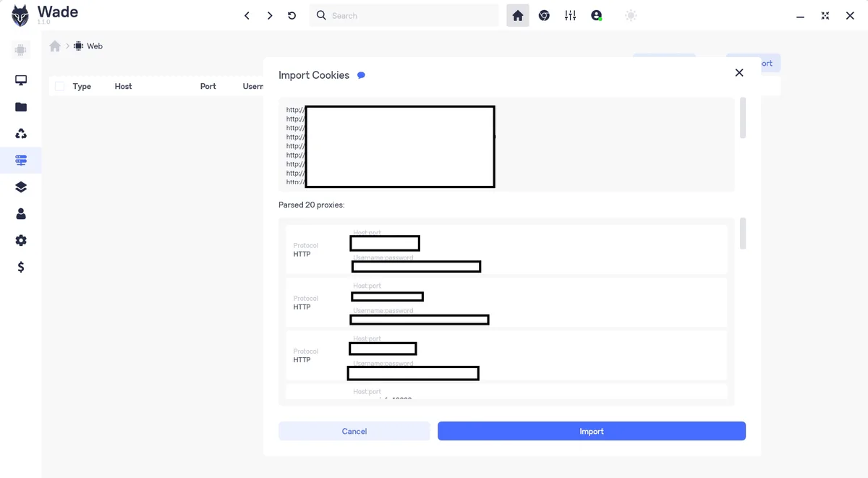This screenshot has width=868, height=478.
Task: Click the text area scrollbar thumb
Action: (743, 118)
